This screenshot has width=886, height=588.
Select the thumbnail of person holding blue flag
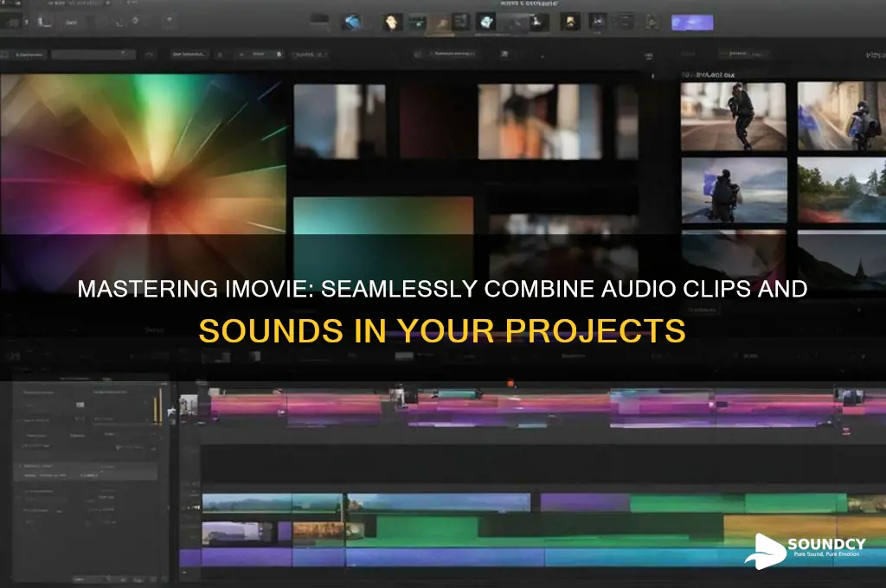pyautogui.click(x=734, y=189)
